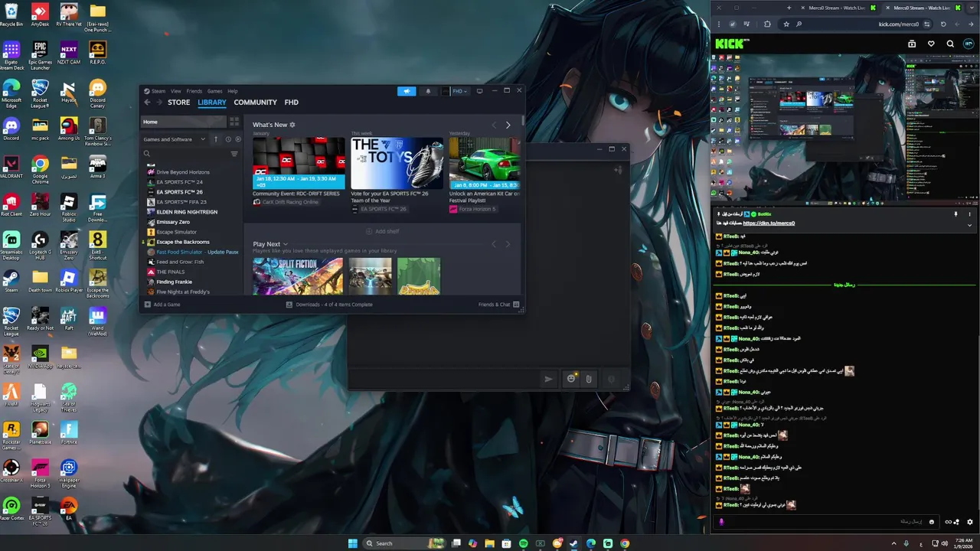Open Spotify from the taskbar
Viewport: 980px width, 551px height.
tap(524, 543)
